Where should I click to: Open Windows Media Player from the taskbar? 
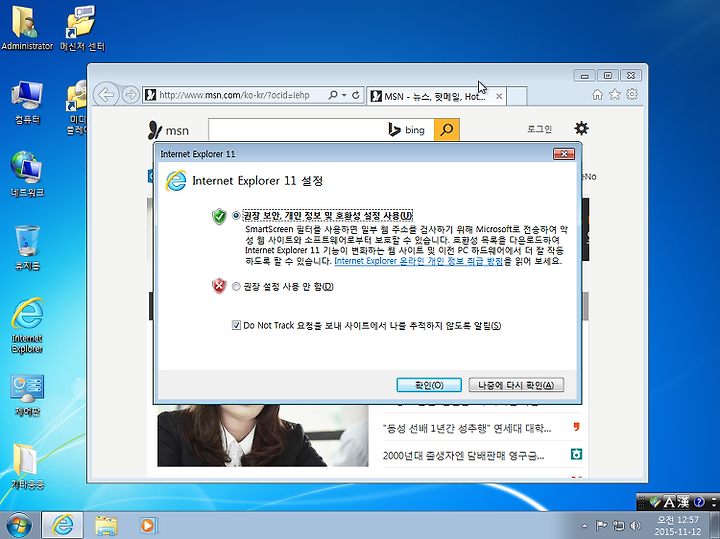pos(148,525)
